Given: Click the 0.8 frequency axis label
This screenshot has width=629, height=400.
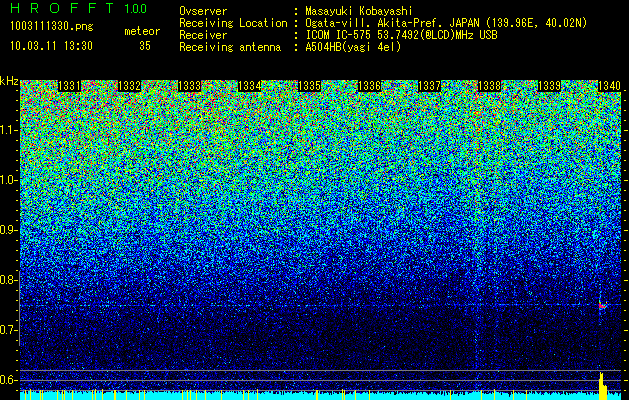Looking at the screenshot, I should 8,280.
